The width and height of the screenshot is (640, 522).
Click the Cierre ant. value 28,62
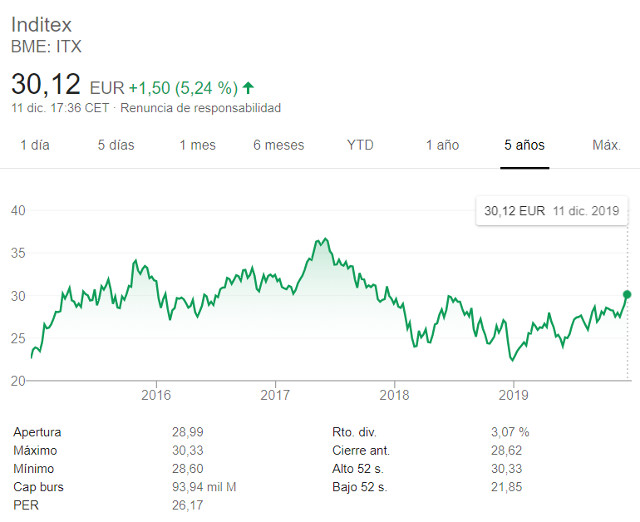(x=507, y=451)
